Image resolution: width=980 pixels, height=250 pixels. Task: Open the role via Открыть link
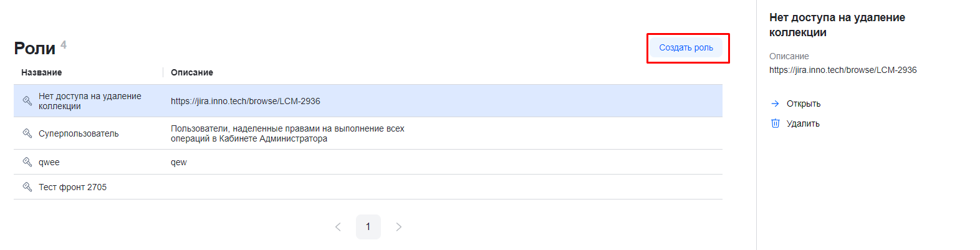pyautogui.click(x=803, y=104)
